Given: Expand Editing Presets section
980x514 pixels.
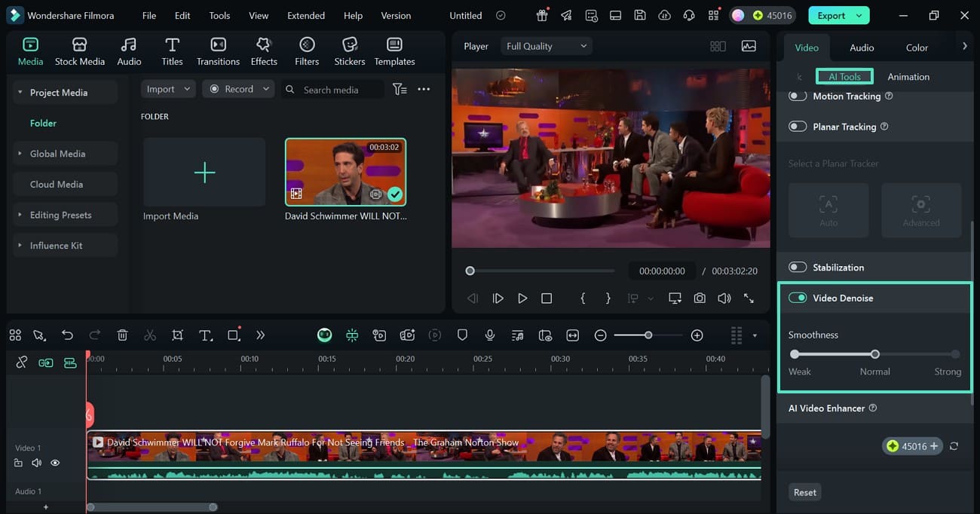Looking at the screenshot, I should (20, 215).
